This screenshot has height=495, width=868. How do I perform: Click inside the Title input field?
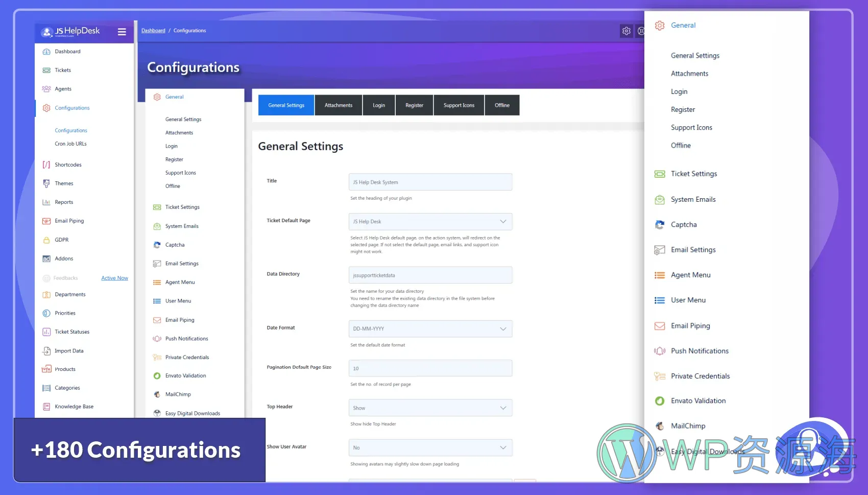[430, 181]
